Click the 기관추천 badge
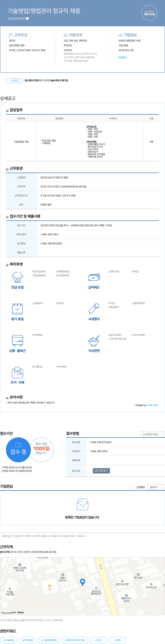The width and height of the screenshot is (165, 644). tap(14, 81)
